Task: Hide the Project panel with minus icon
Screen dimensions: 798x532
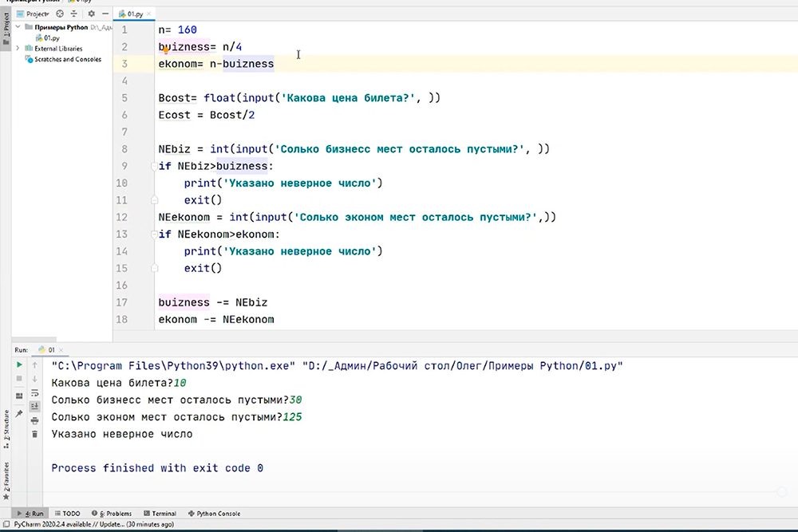Action: [x=106, y=14]
